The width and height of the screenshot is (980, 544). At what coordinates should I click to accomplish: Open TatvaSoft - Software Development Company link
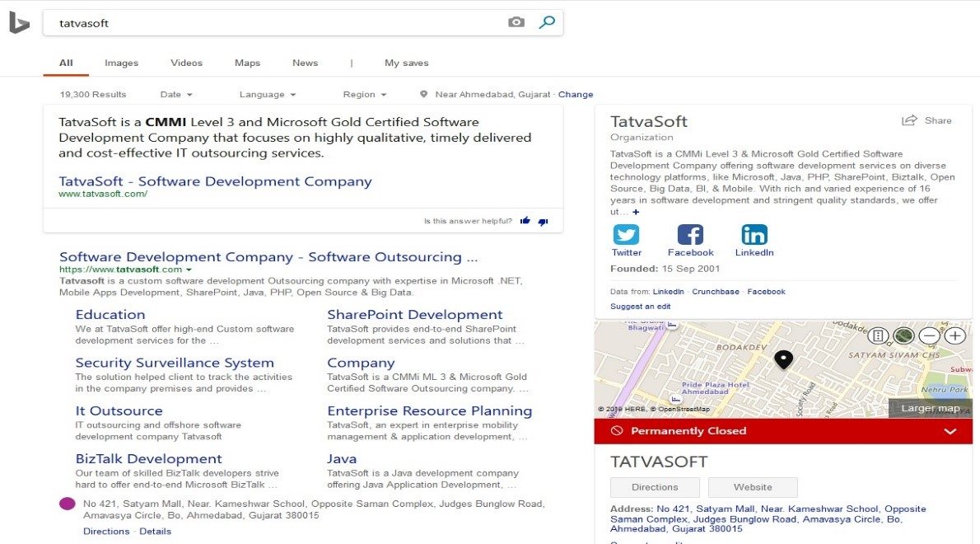pos(215,181)
